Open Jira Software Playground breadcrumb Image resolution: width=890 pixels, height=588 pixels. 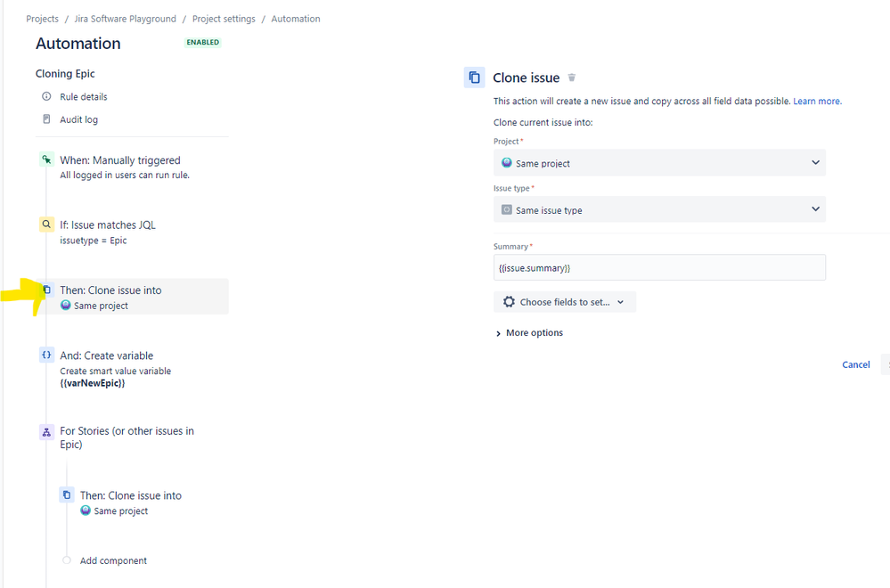pos(126,19)
